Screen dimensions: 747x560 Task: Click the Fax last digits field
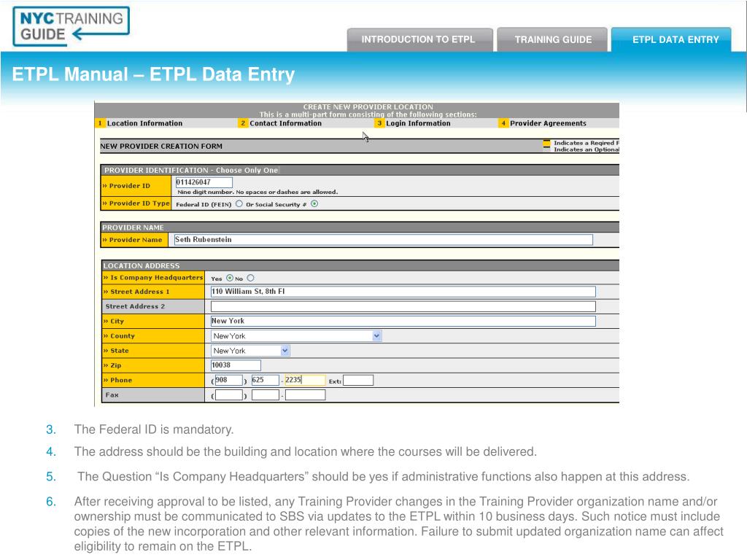[306, 395]
